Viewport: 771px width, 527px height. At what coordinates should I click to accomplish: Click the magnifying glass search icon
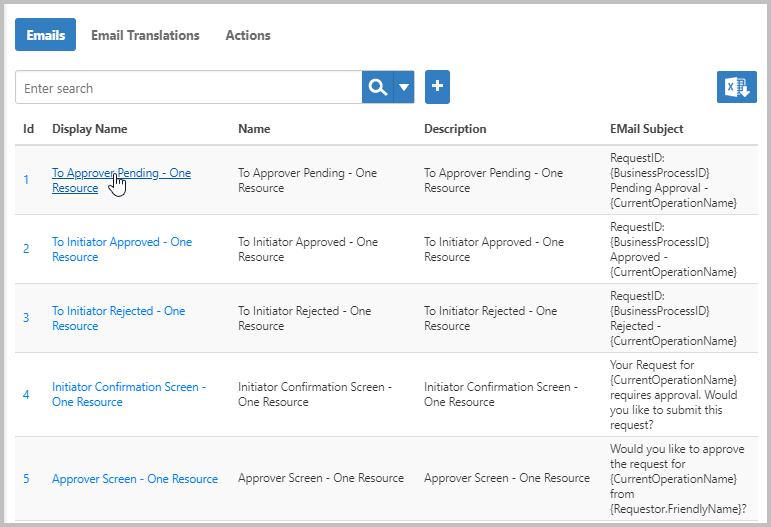pos(377,88)
